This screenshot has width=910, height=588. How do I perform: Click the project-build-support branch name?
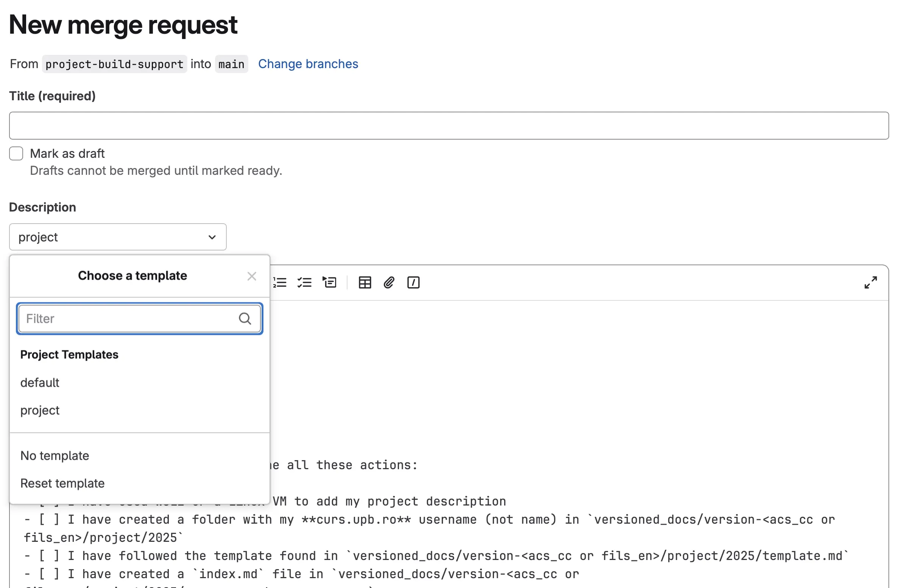point(114,64)
